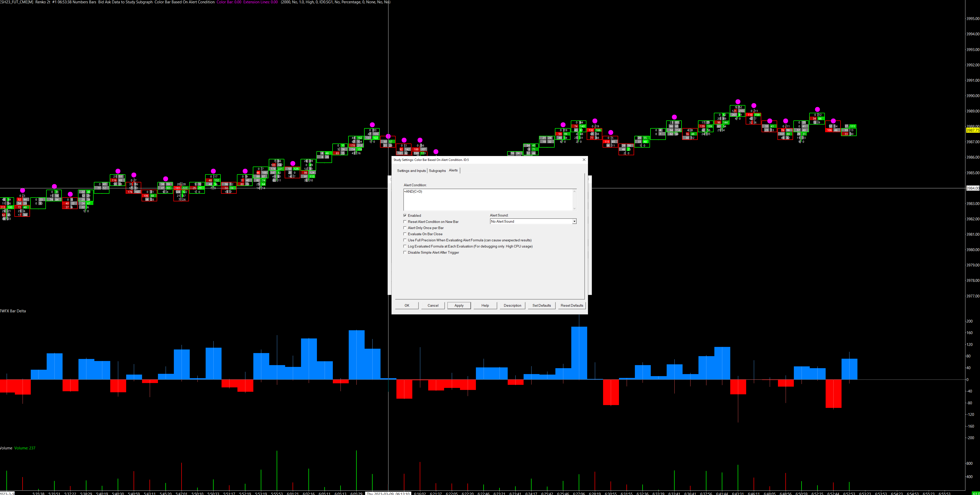Toggle Evaluate On Bar Close option
The image size is (980, 495).
[405, 234]
